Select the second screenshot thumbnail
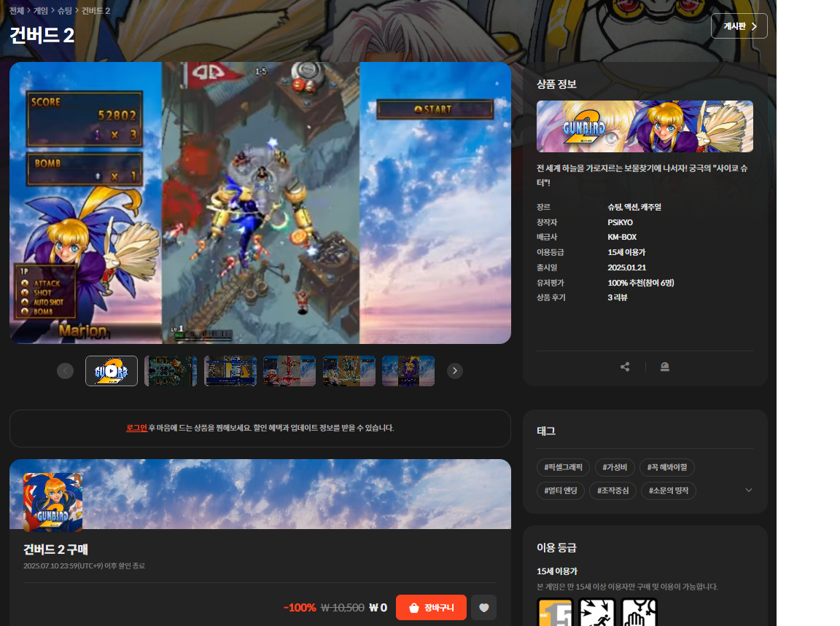Image resolution: width=840 pixels, height=626 pixels. (171, 371)
